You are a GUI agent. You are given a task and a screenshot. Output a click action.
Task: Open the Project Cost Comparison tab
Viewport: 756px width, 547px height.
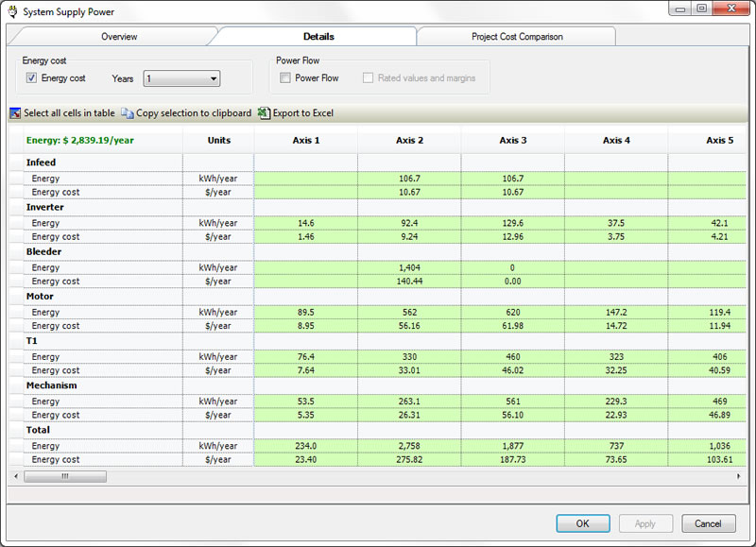point(516,37)
